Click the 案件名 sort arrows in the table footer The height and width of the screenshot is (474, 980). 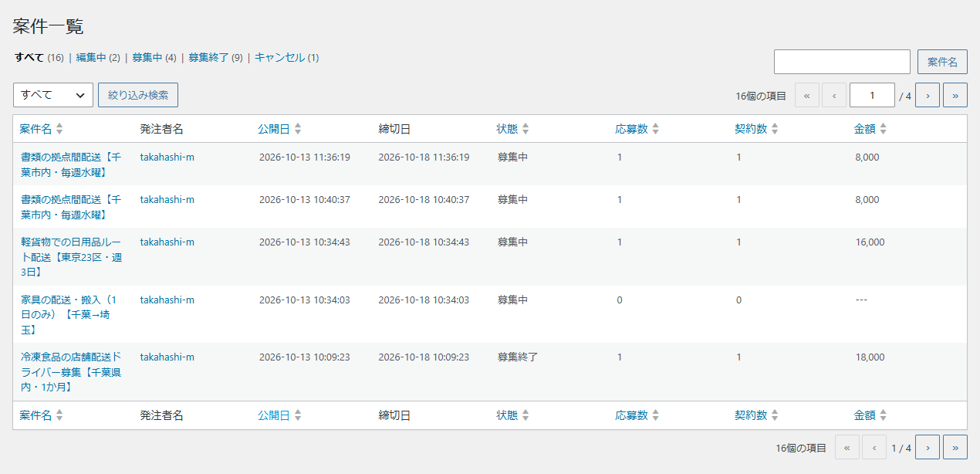59,415
